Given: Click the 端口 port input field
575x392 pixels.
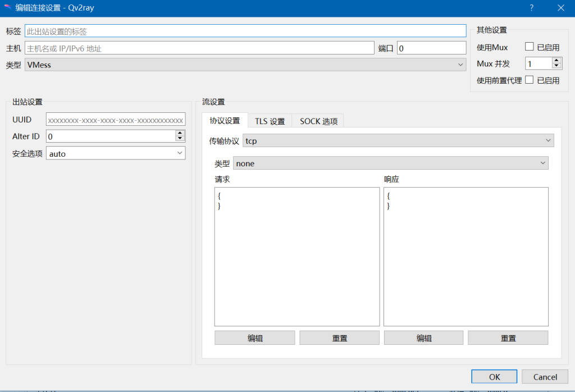Looking at the screenshot, I should 432,48.
